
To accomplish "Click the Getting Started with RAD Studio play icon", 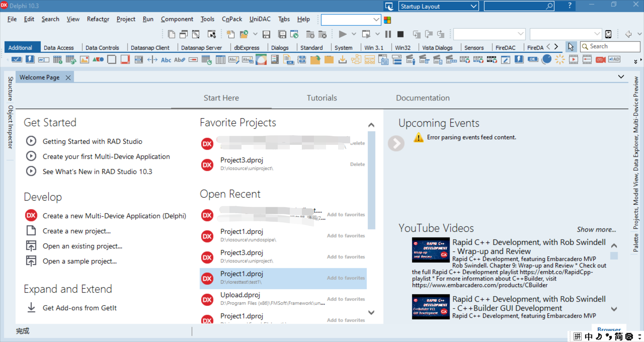I will coord(31,141).
